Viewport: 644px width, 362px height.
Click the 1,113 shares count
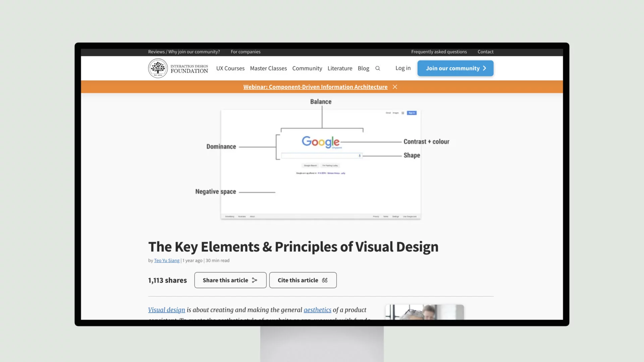click(x=167, y=281)
